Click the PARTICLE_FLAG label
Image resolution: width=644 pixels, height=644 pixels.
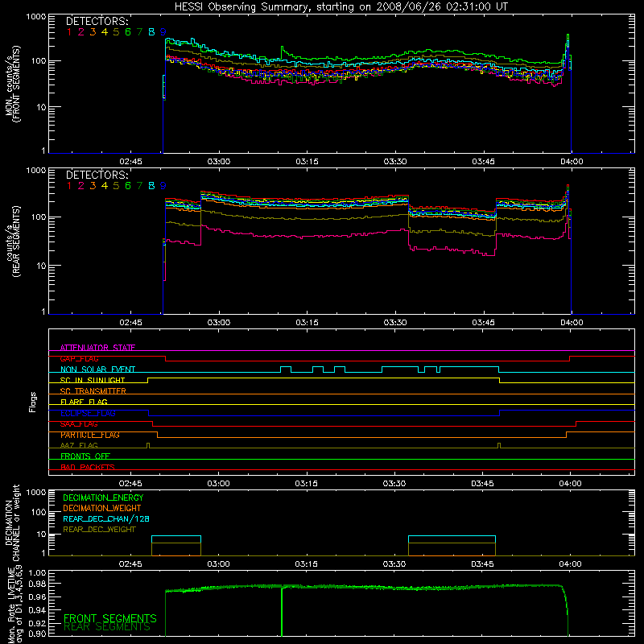coord(90,435)
